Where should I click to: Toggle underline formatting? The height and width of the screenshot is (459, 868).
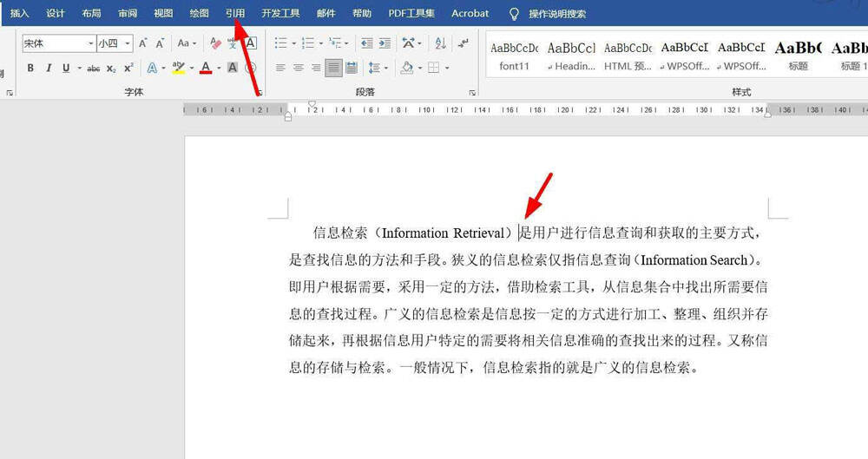[66, 68]
